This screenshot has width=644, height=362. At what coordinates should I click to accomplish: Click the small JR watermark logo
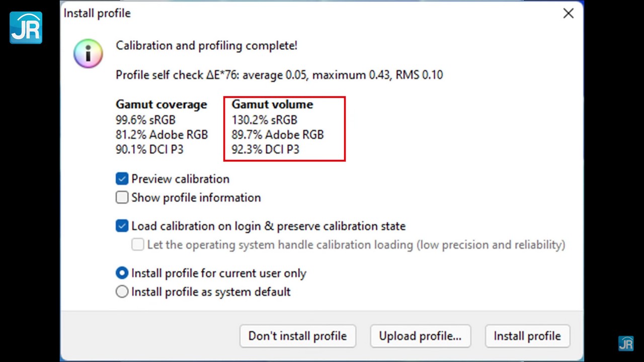(x=626, y=343)
